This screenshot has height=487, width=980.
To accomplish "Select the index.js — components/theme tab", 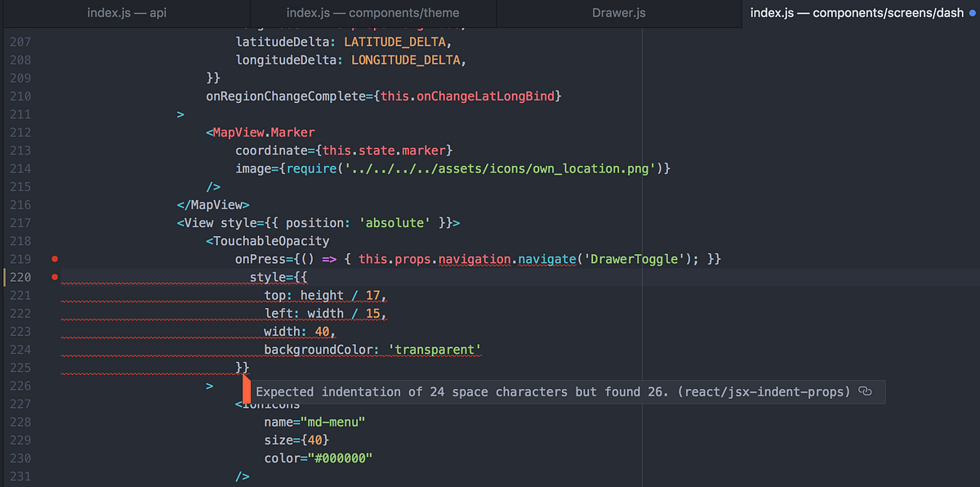I will tap(372, 13).
